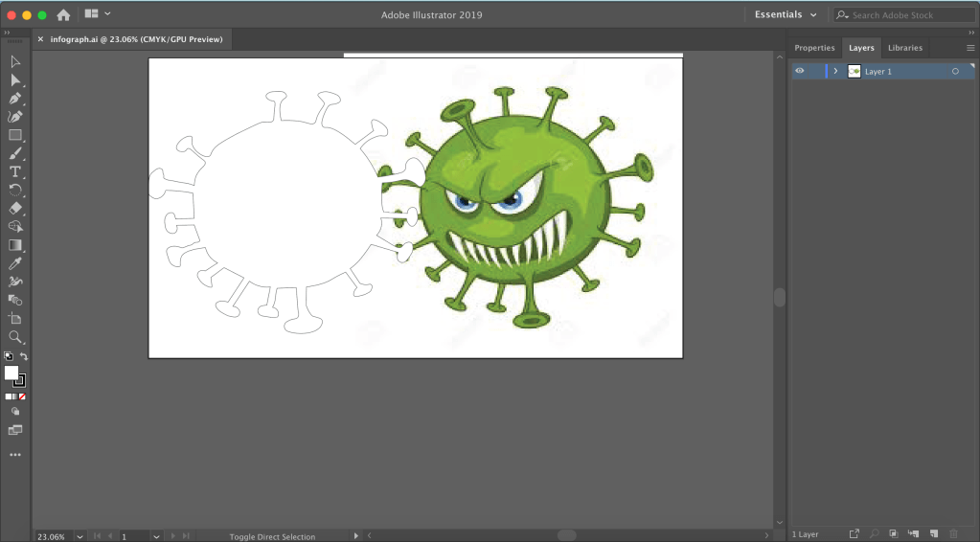This screenshot has height=542, width=980.
Task: Select the Rectangle tool
Action: tap(15, 135)
